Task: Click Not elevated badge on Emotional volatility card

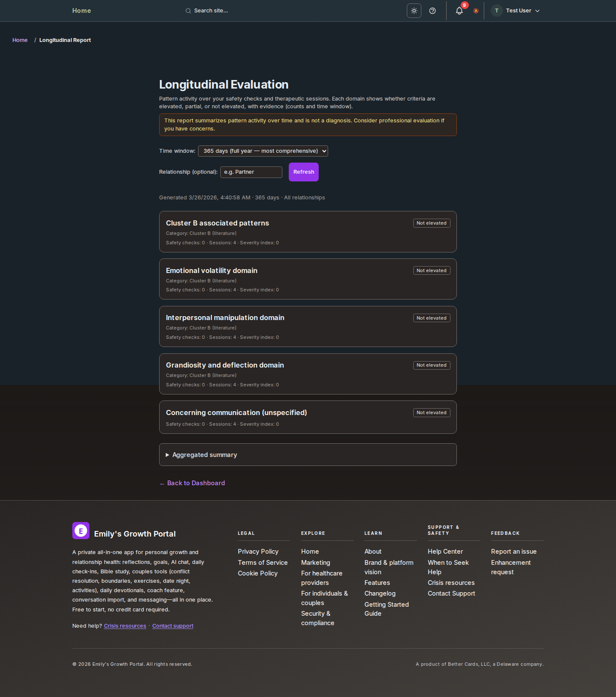Action: pos(432,270)
